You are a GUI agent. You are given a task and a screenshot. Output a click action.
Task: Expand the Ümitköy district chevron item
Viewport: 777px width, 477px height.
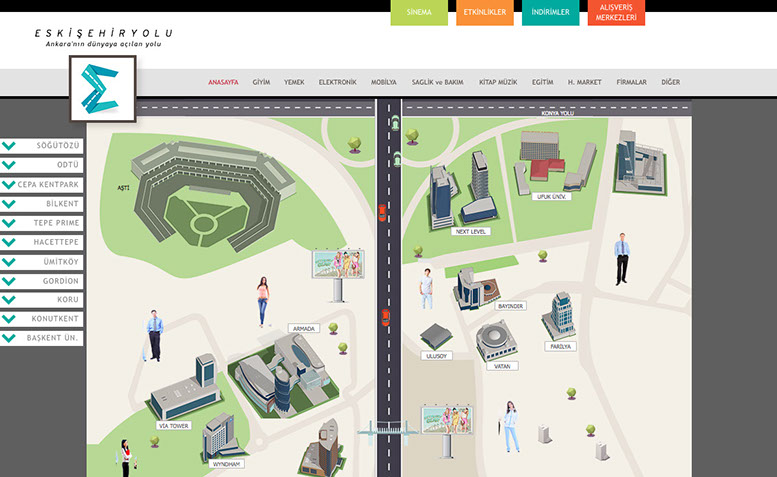click(41, 262)
